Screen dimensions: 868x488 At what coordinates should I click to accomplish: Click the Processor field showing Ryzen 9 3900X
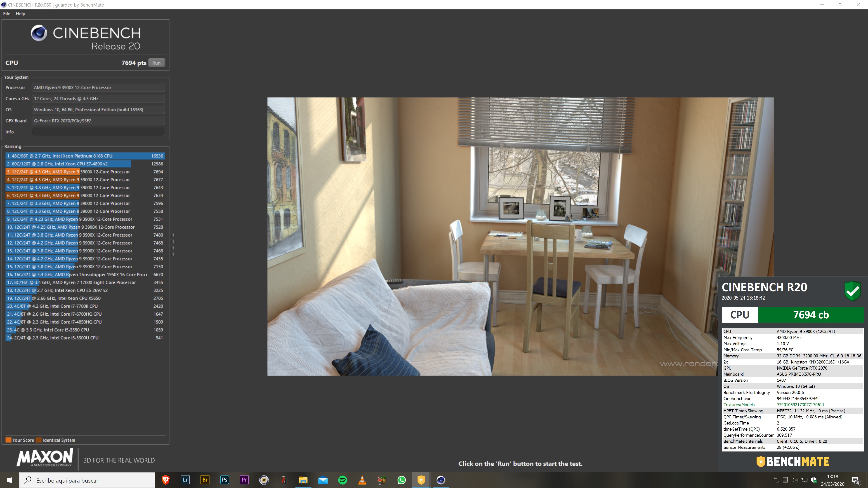point(98,88)
